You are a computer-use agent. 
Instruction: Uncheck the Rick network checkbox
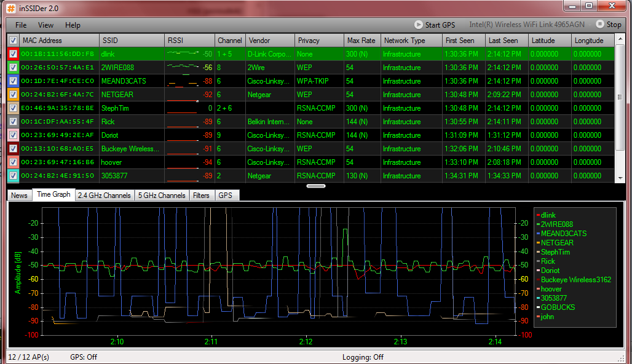pos(13,121)
